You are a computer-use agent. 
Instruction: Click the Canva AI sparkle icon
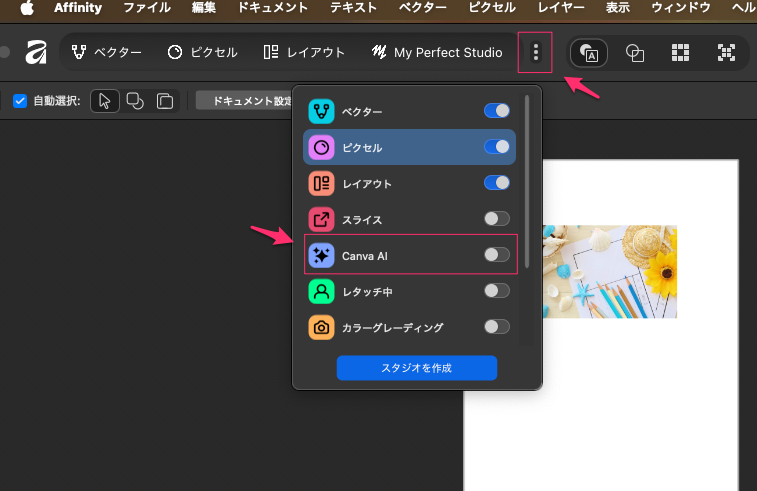(x=321, y=255)
